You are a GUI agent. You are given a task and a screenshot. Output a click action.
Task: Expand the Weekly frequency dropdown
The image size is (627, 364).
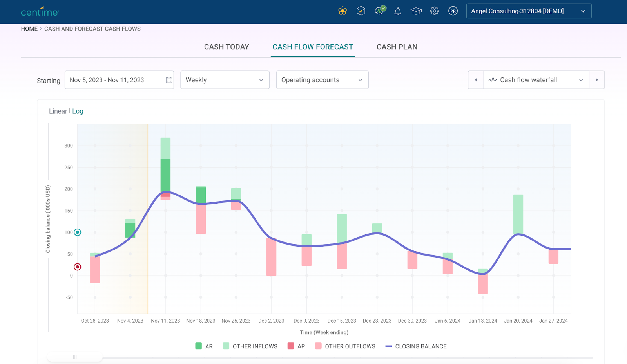[225, 80]
